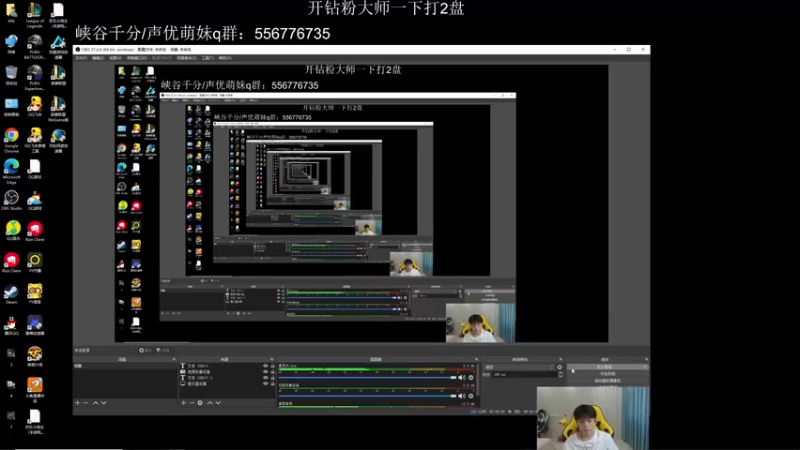Select the QQ游戏 boat desktop icon

[35, 201]
